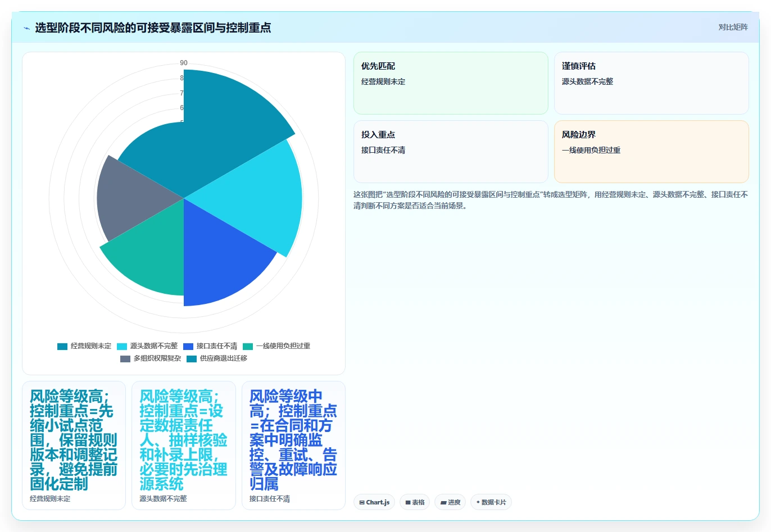Select the card captioned 源头数据不完整 below chart
Screen dimensions: 771x532
tap(184, 445)
